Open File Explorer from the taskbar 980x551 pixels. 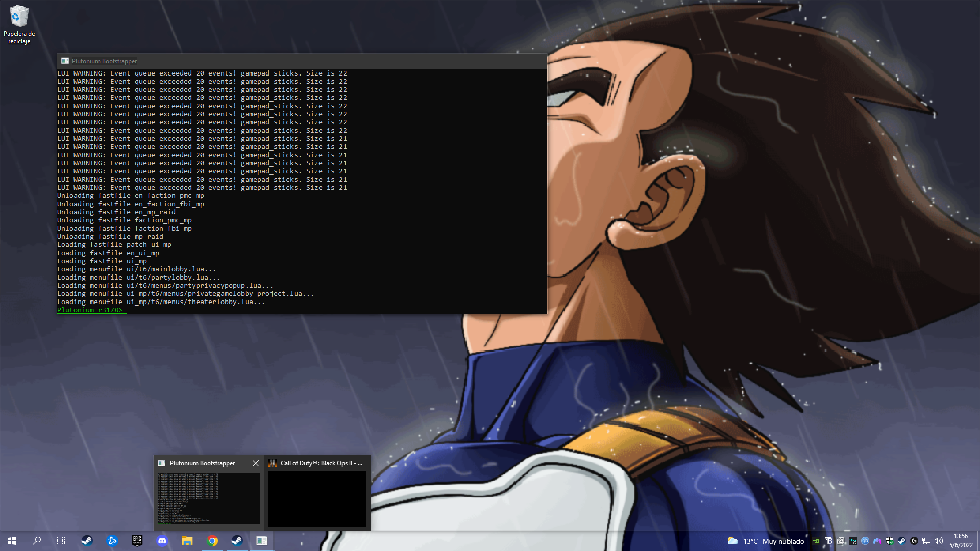[187, 541]
